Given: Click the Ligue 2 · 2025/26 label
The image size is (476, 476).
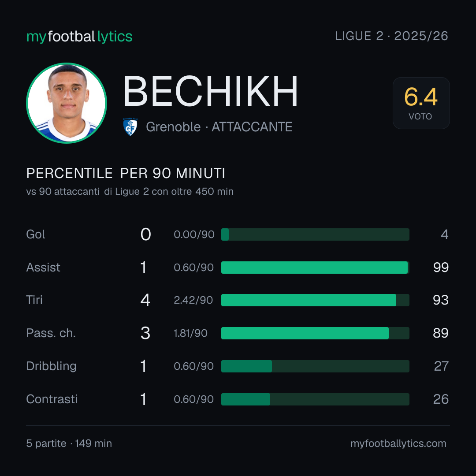Looking at the screenshot, I should pyautogui.click(x=392, y=36).
